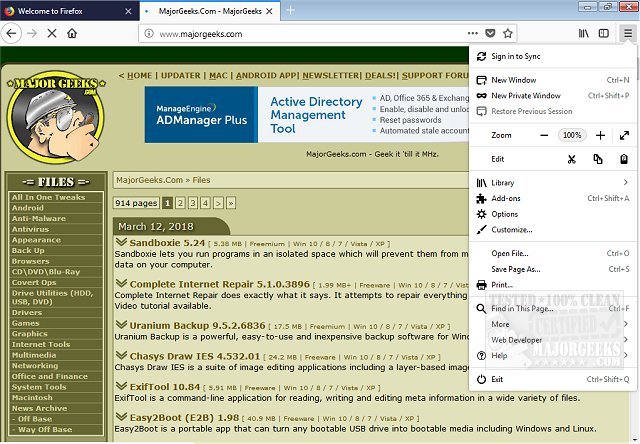Open Add-ons from the menu
Screen dimensions: 640x444
[x=553, y=198]
